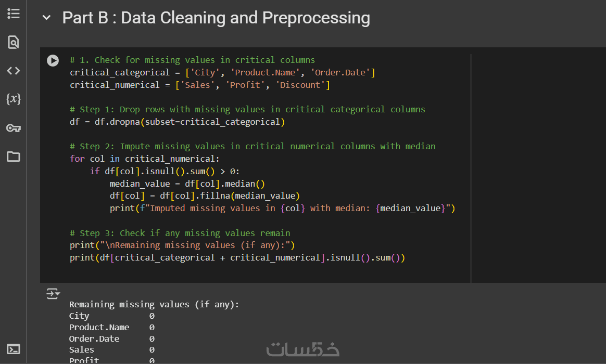Place cursor on the for loop line

pyautogui.click(x=145, y=159)
